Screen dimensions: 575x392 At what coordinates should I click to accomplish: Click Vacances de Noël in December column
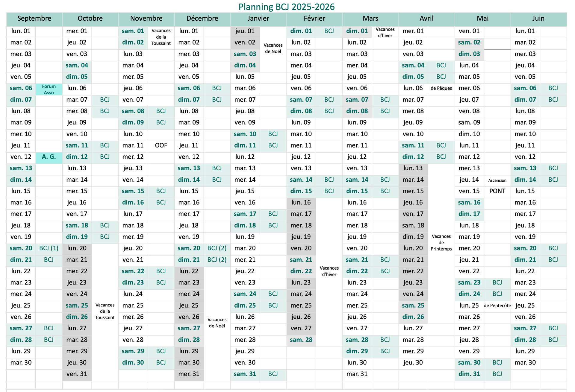click(x=217, y=323)
